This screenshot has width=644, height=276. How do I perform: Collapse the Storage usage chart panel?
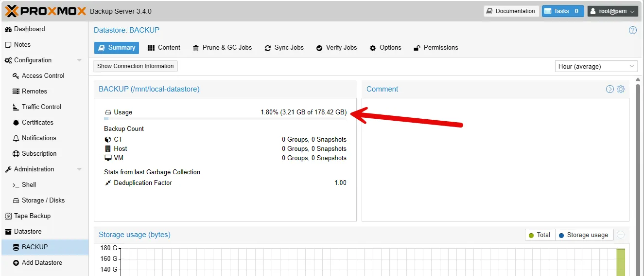(x=621, y=235)
